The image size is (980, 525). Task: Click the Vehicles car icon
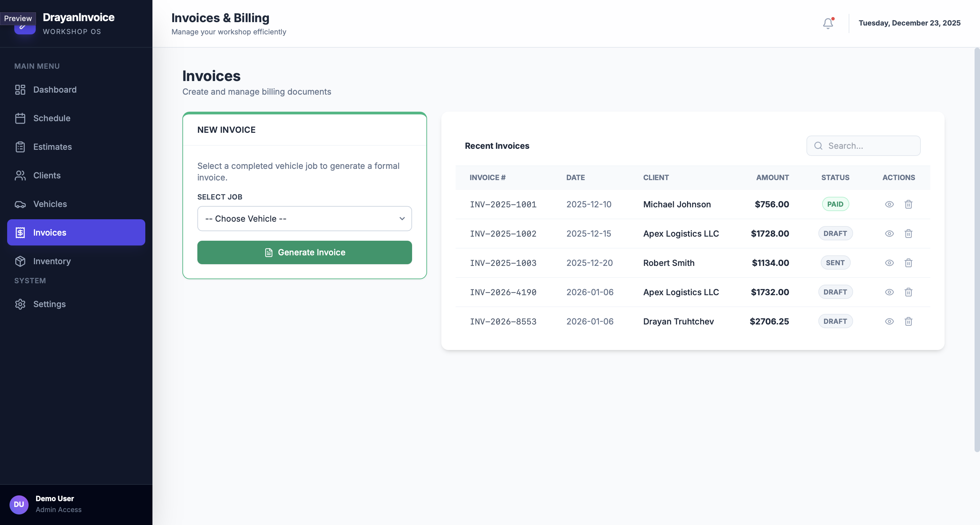point(20,204)
